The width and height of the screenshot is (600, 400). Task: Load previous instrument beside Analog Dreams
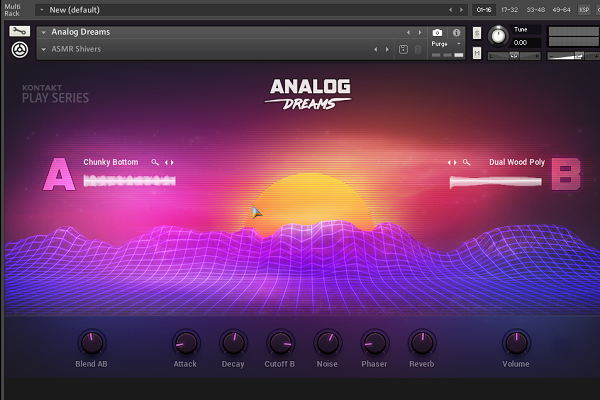click(x=408, y=33)
